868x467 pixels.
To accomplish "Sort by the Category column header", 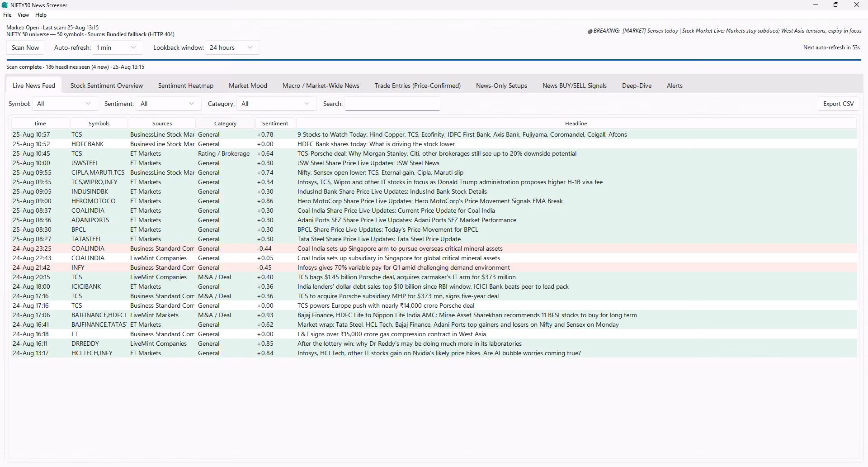I will pyautogui.click(x=225, y=123).
